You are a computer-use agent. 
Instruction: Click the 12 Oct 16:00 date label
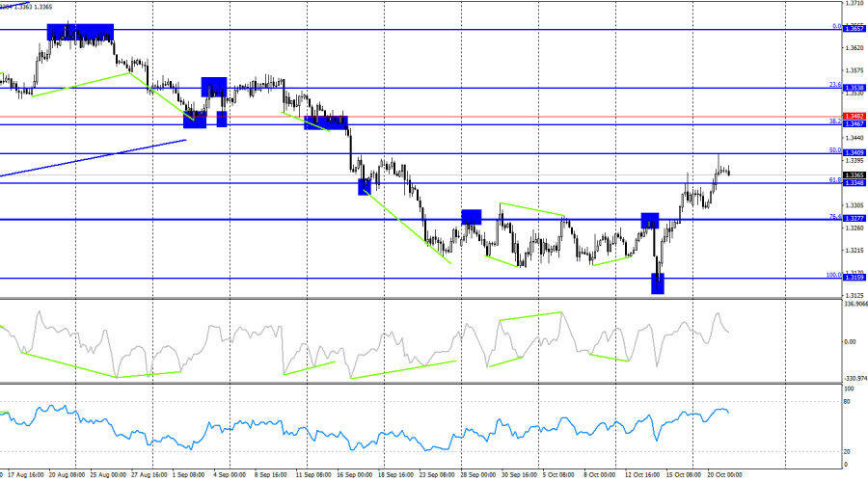click(x=642, y=475)
